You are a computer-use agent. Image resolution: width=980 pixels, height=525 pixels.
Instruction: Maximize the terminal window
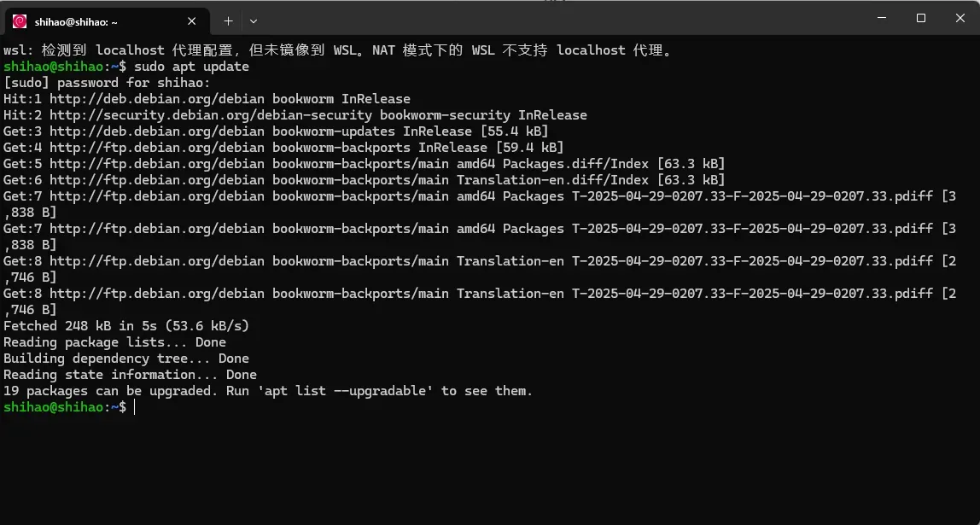pyautogui.click(x=921, y=18)
